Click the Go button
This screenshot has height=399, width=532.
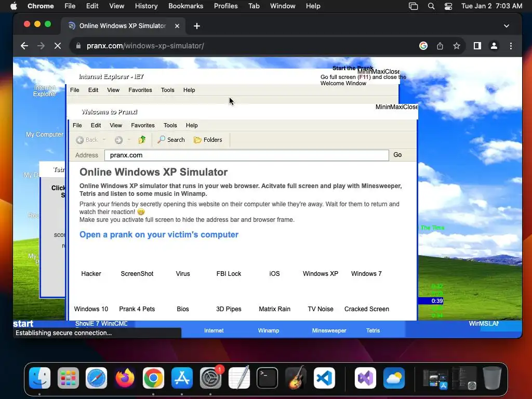[397, 155]
